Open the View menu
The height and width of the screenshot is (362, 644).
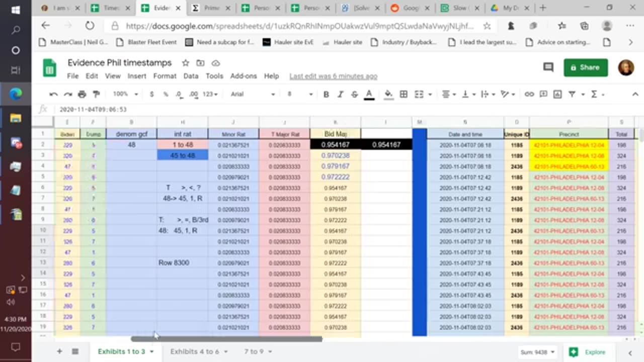pyautogui.click(x=113, y=76)
